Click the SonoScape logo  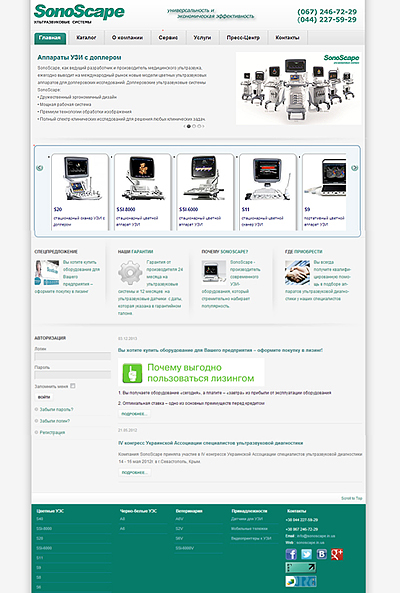[79, 14]
